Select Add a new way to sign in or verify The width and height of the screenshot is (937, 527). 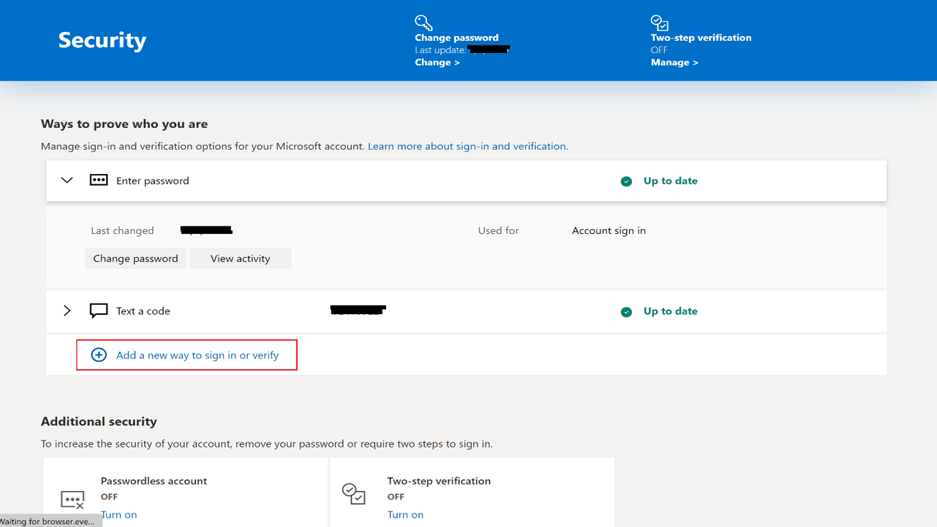(197, 355)
